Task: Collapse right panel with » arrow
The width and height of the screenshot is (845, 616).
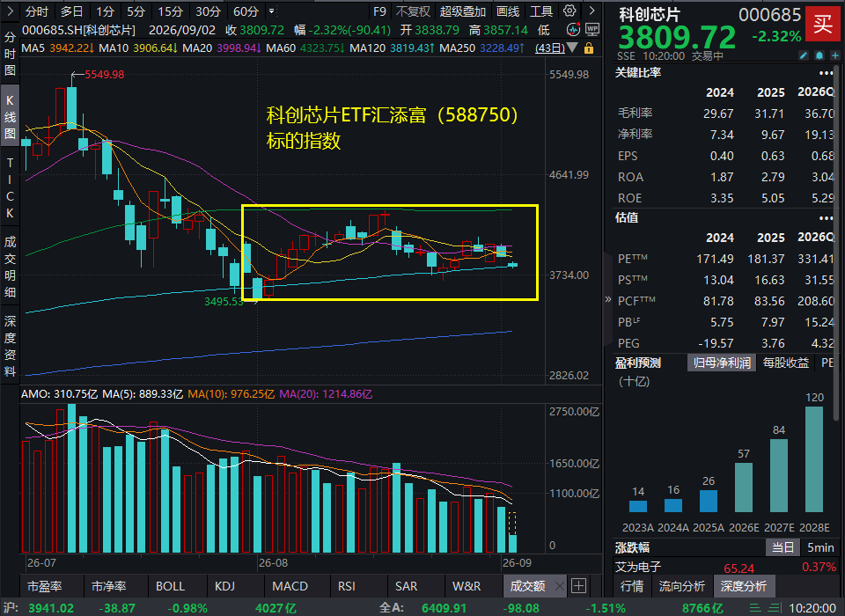Action: [608, 299]
